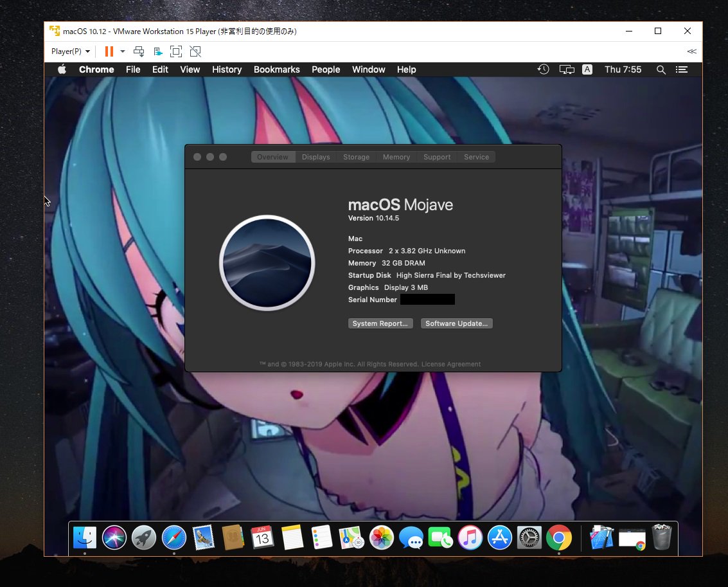728x587 pixels.
Task: Open the Bookmarks menu
Action: click(277, 69)
